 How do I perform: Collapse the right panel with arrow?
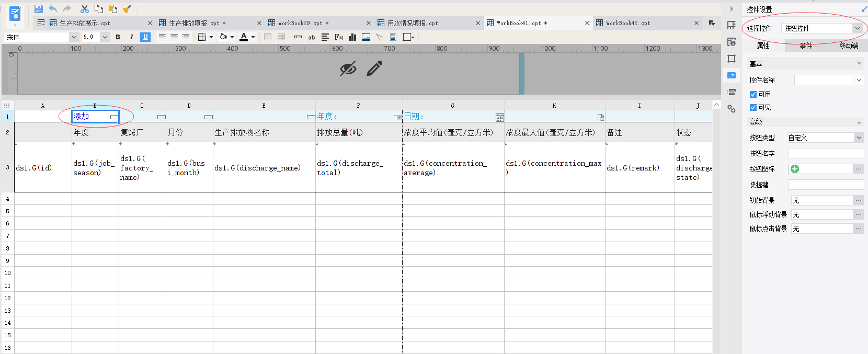tap(732, 9)
